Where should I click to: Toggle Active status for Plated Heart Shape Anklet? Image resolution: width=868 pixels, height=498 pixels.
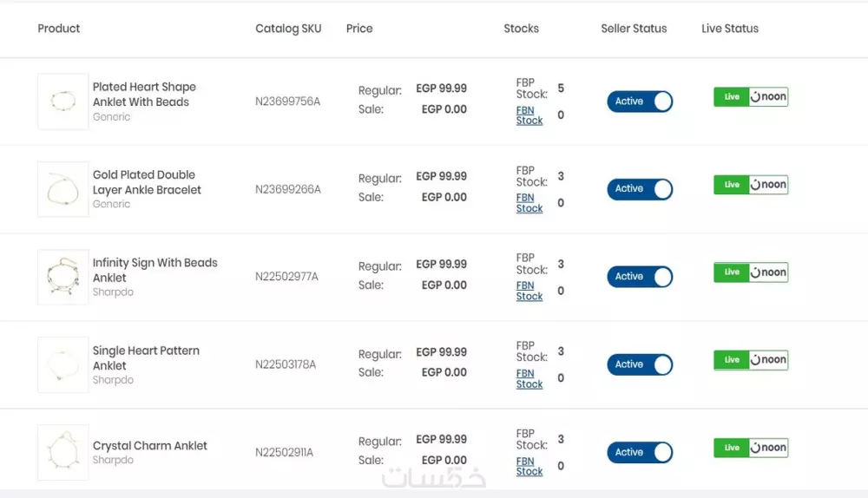[640, 102]
